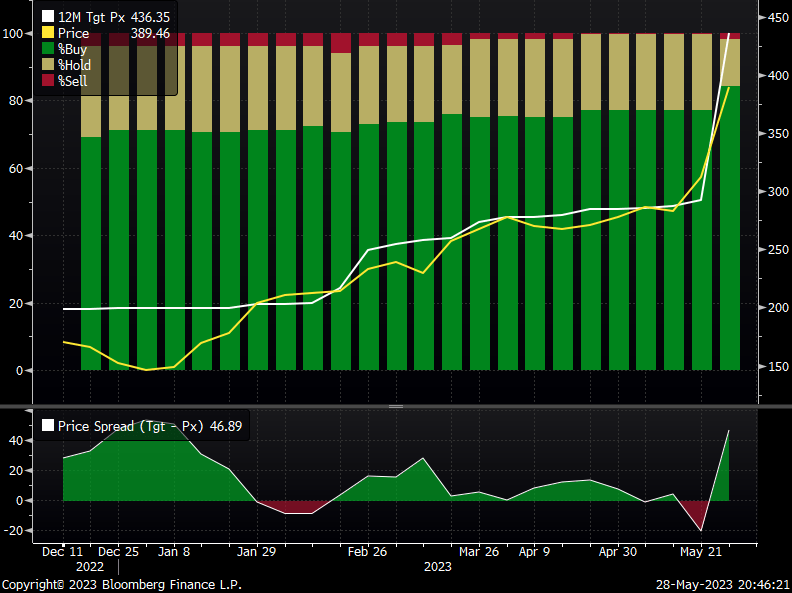Viewport: 792px width, 593px height.
Task: Click the Feb 26 date axis label
Action: [x=367, y=551]
